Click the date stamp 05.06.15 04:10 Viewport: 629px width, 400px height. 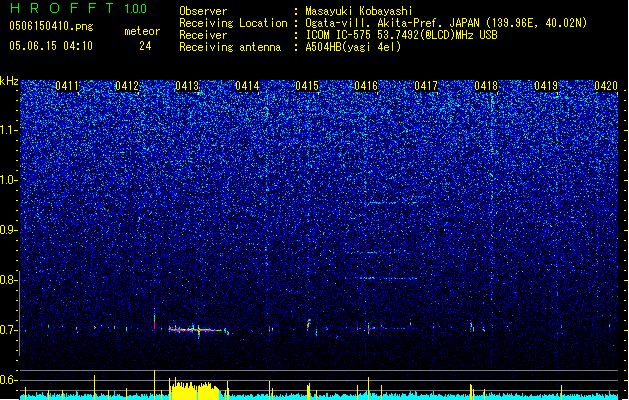[x=51, y=46]
